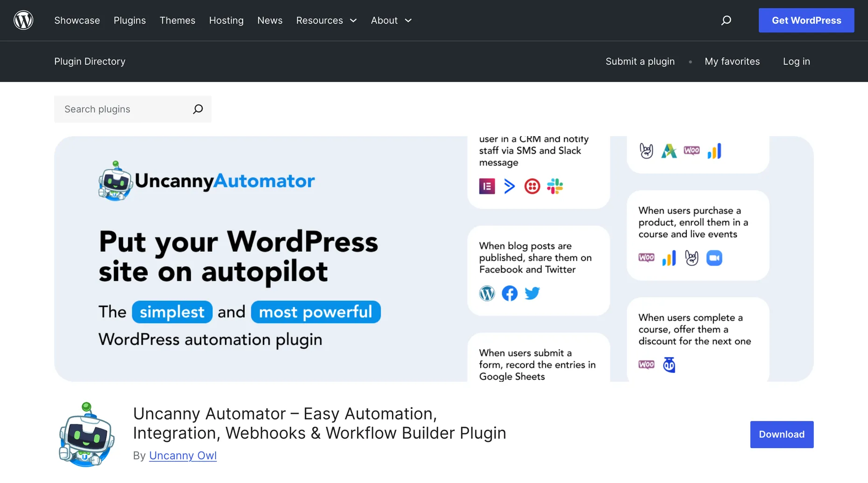The width and height of the screenshot is (868, 483).
Task: Click rock-hand icon in purchase product card
Action: (x=692, y=258)
